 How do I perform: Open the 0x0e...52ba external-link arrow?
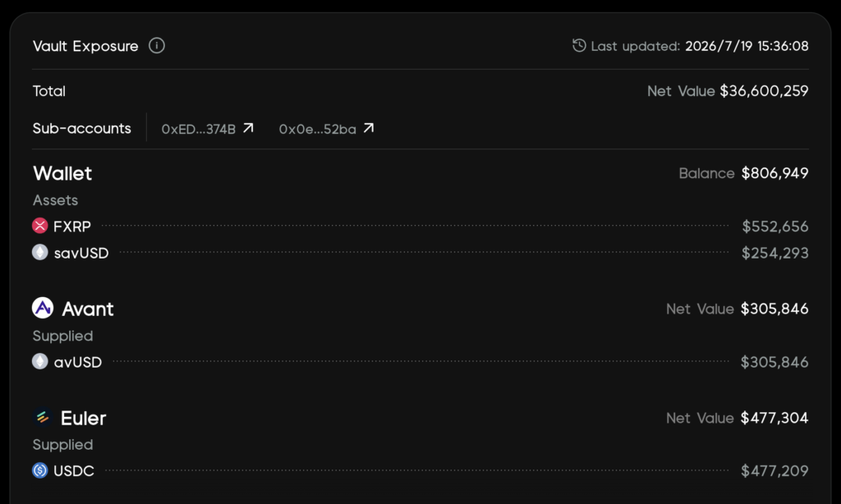pos(369,128)
